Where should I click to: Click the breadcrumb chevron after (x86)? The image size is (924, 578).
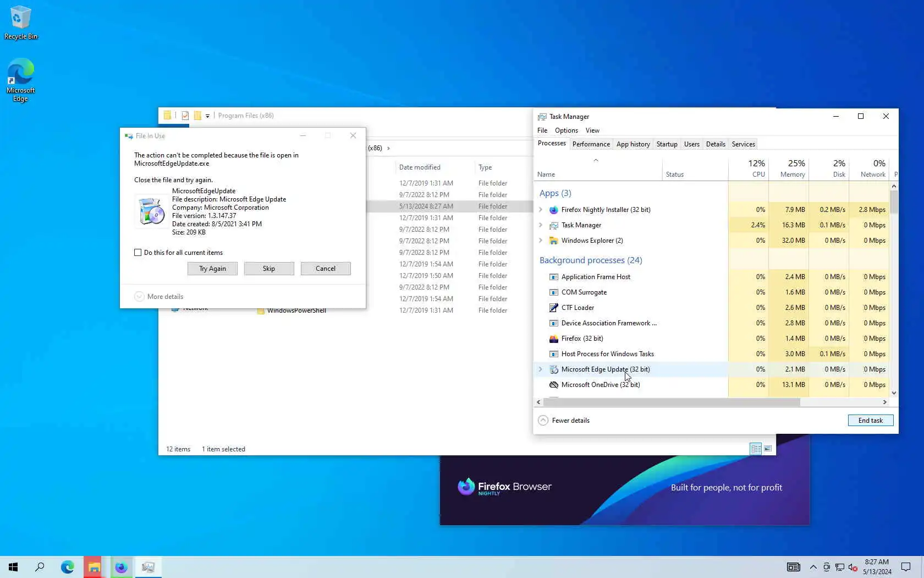coord(388,148)
